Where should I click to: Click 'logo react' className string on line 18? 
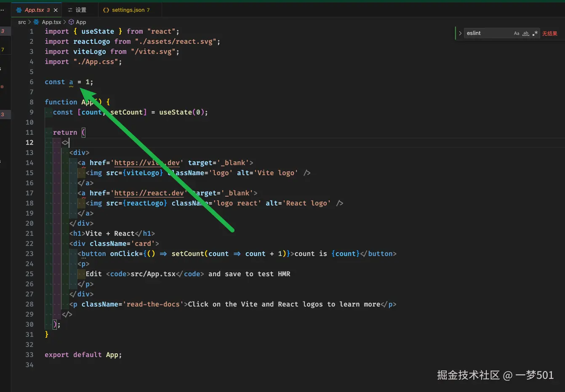pos(237,203)
